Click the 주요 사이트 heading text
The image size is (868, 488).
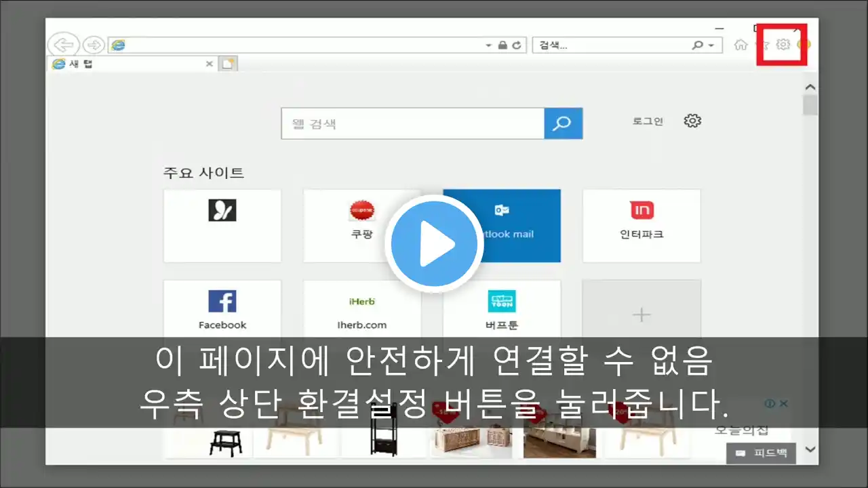tap(203, 172)
